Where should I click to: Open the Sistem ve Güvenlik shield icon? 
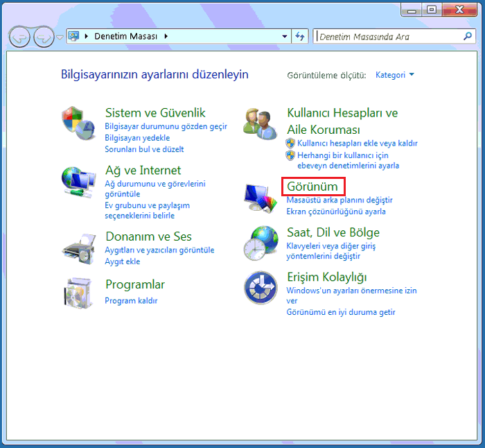pos(78,123)
